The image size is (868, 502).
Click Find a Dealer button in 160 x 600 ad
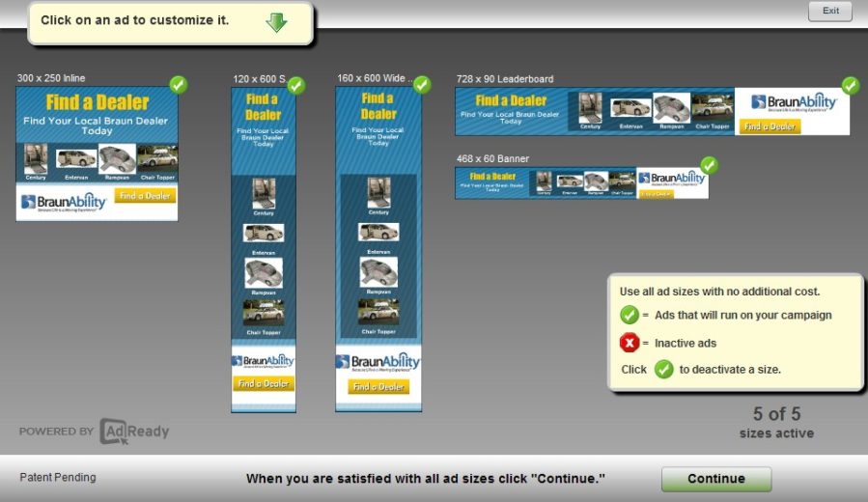(378, 387)
